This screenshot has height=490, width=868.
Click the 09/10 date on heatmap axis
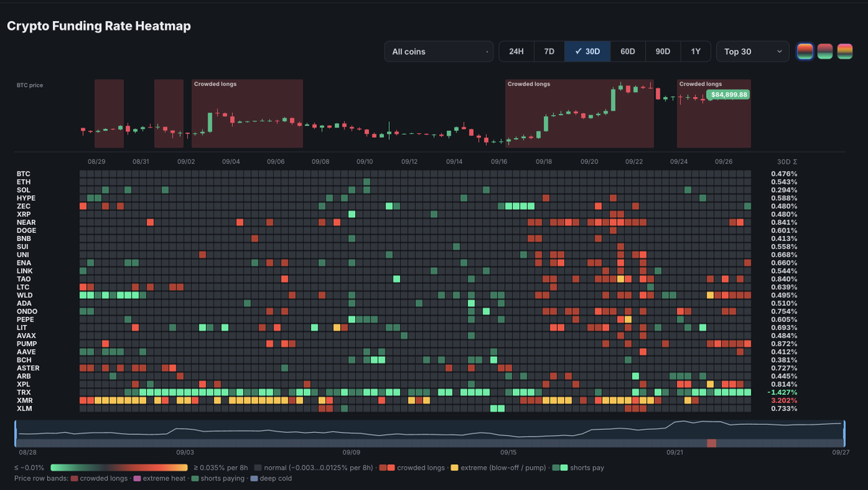(365, 162)
